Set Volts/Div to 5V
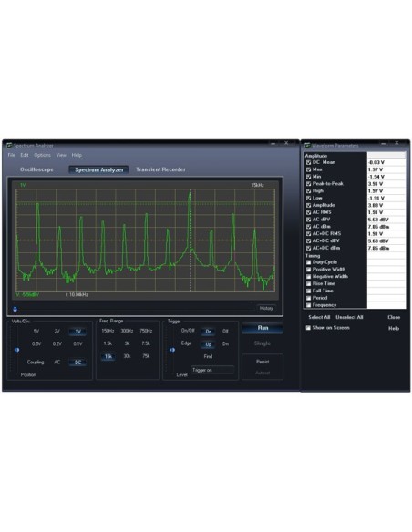Viewport: 412px width, 532px height. coord(36,331)
